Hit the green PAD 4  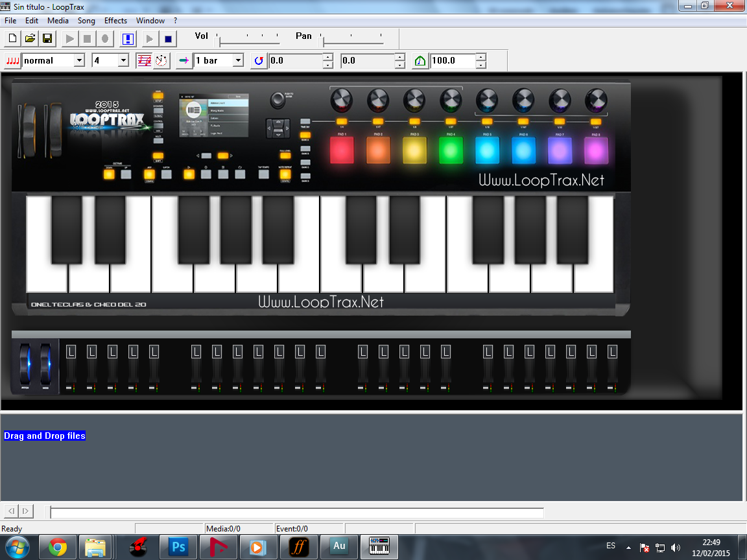451,150
